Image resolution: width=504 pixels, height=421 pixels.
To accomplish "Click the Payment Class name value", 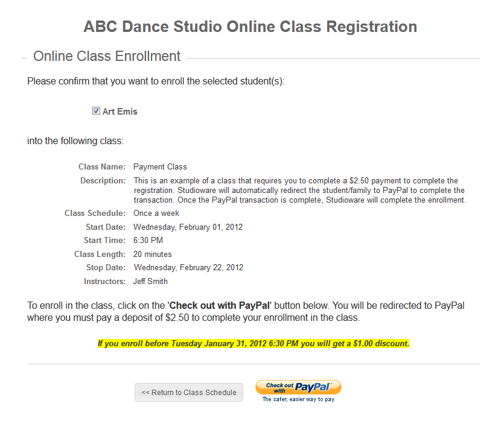I will [160, 167].
